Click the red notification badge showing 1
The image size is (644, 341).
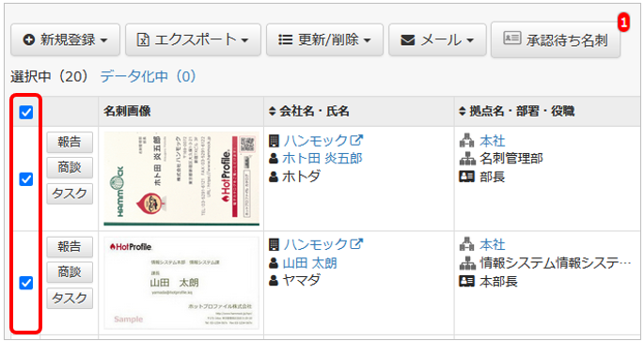pyautogui.click(x=623, y=23)
